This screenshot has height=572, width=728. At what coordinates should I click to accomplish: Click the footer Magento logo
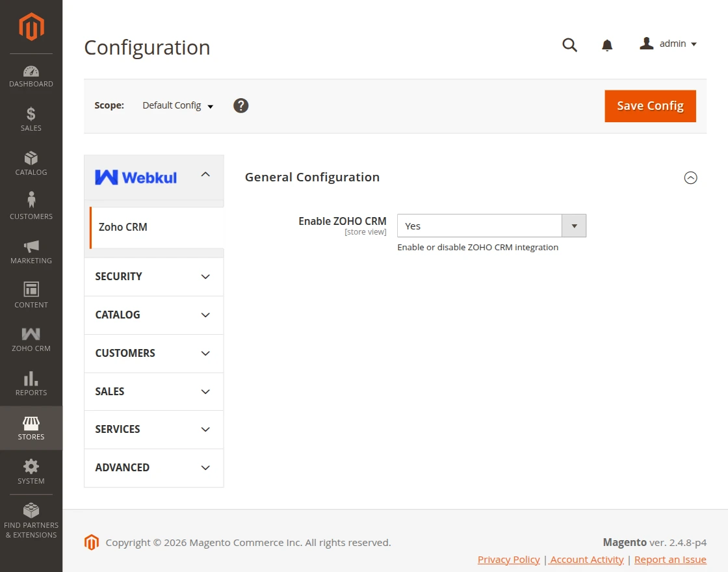point(92,542)
